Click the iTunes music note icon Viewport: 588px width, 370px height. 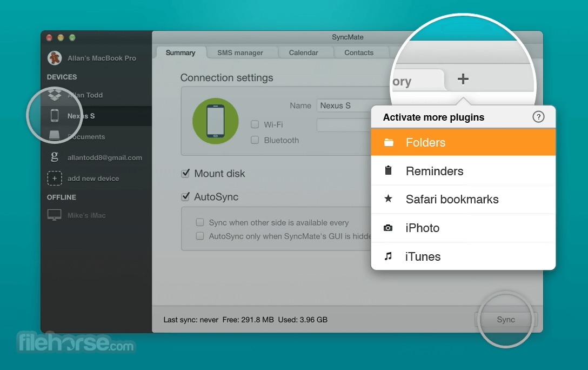388,256
